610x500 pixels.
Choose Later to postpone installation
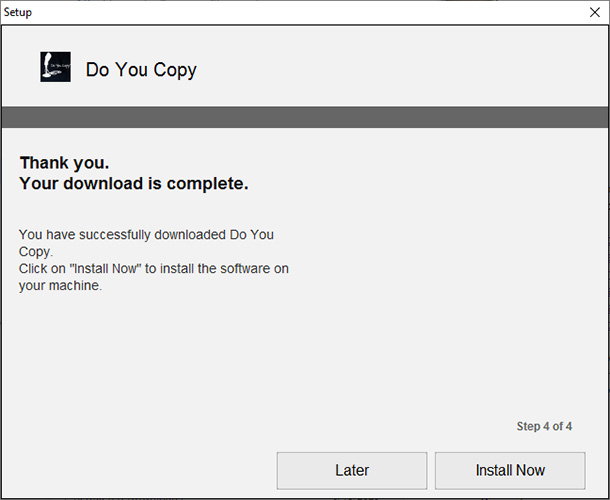(352, 470)
